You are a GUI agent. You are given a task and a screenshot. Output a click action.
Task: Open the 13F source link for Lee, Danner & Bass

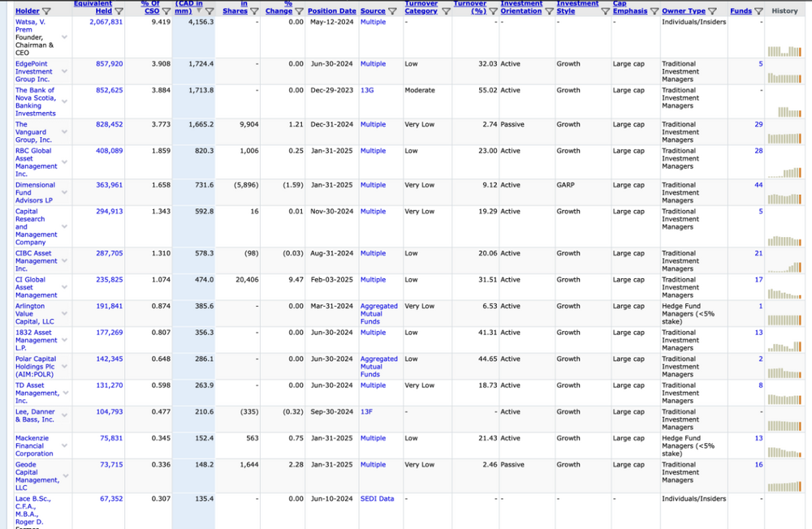(x=367, y=412)
